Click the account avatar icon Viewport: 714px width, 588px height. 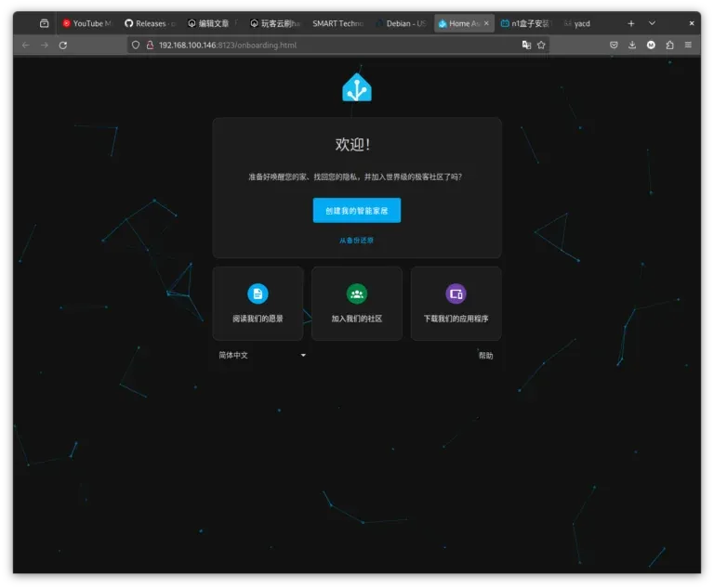click(x=651, y=45)
